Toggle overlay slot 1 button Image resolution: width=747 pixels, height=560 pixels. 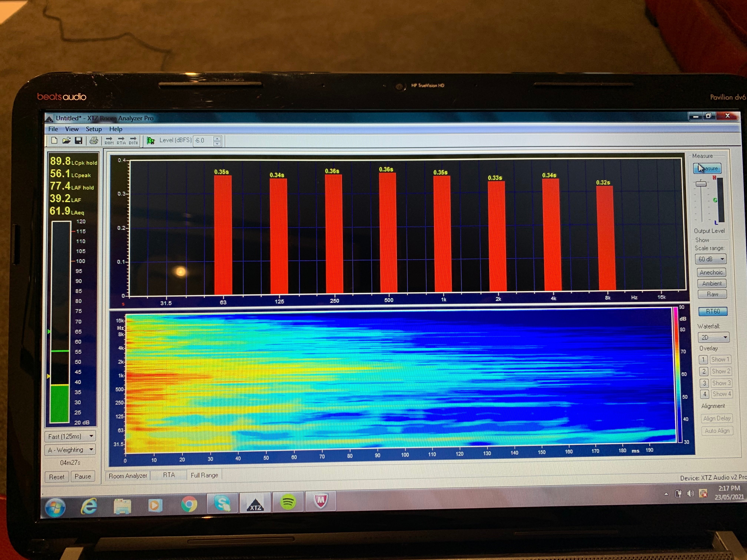703,359
